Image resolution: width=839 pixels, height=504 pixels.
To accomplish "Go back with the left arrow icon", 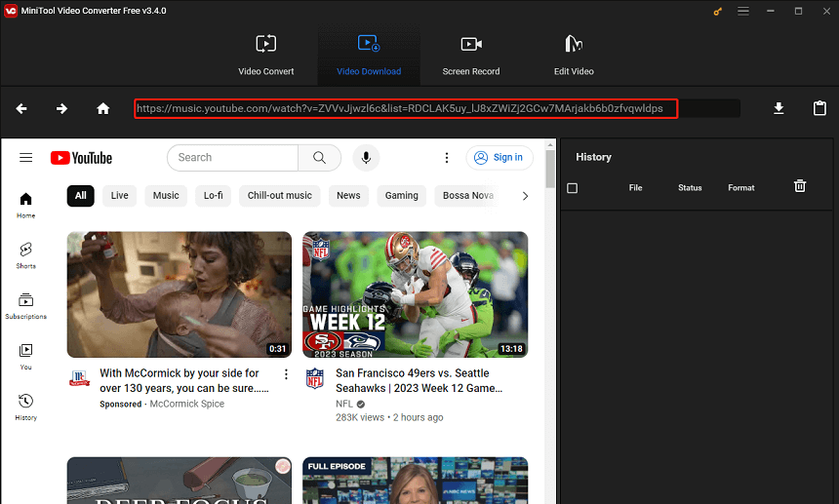I will click(x=21, y=108).
